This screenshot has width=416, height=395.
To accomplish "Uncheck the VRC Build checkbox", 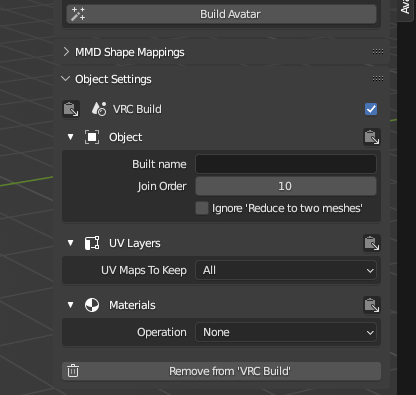I will point(371,109).
